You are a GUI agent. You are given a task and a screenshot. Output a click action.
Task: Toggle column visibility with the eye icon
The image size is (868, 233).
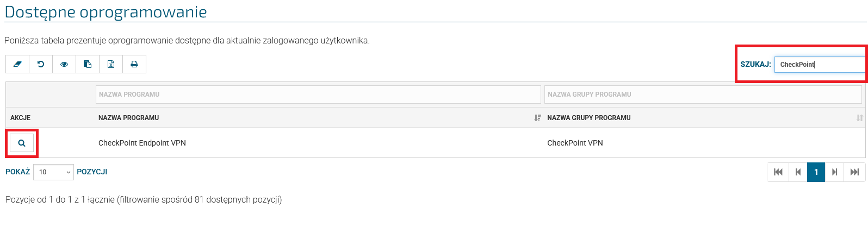(64, 64)
